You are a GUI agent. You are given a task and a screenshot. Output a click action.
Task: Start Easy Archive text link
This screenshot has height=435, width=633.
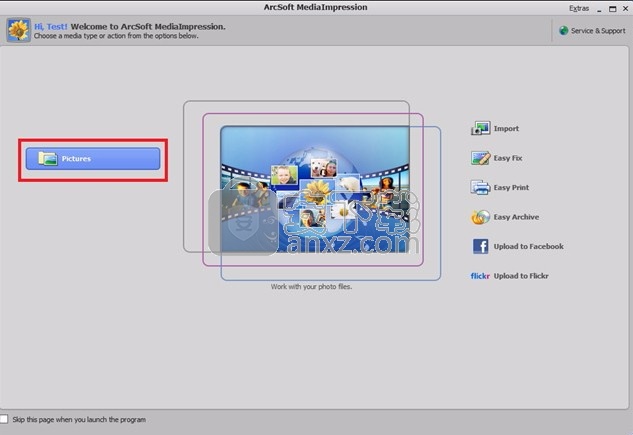tap(516, 217)
